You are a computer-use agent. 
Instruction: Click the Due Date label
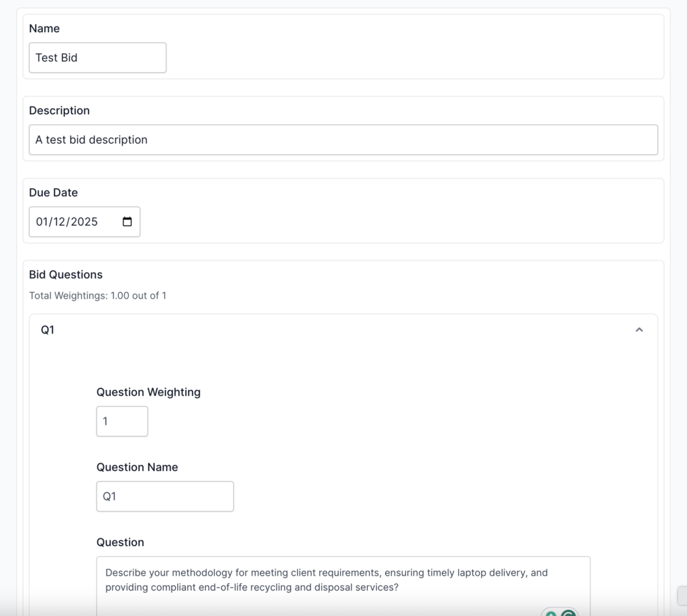pyautogui.click(x=53, y=193)
